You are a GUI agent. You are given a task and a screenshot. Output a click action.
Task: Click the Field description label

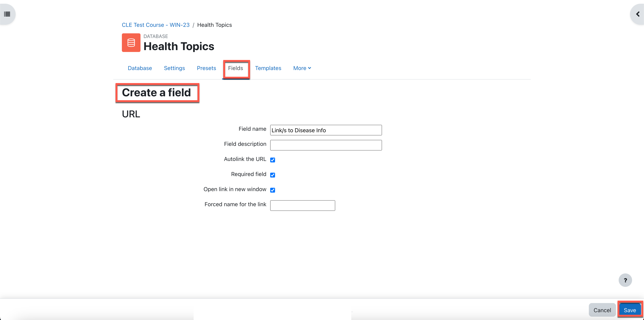pos(245,144)
